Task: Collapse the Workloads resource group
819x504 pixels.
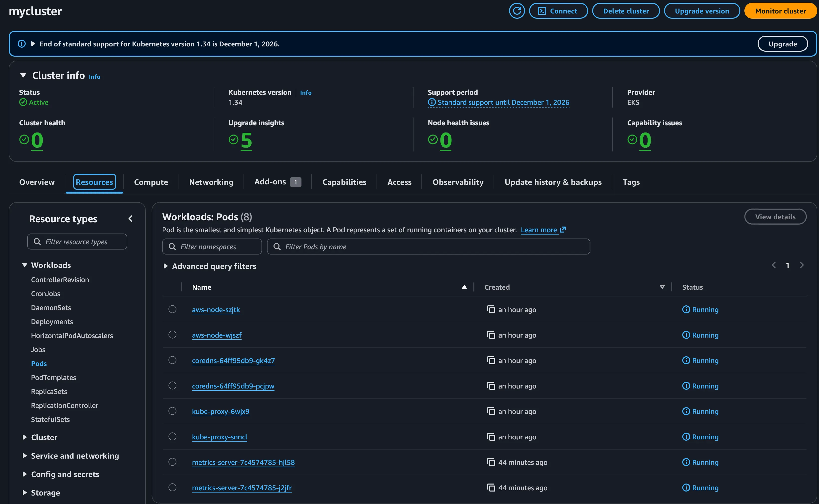Action: tap(24, 265)
